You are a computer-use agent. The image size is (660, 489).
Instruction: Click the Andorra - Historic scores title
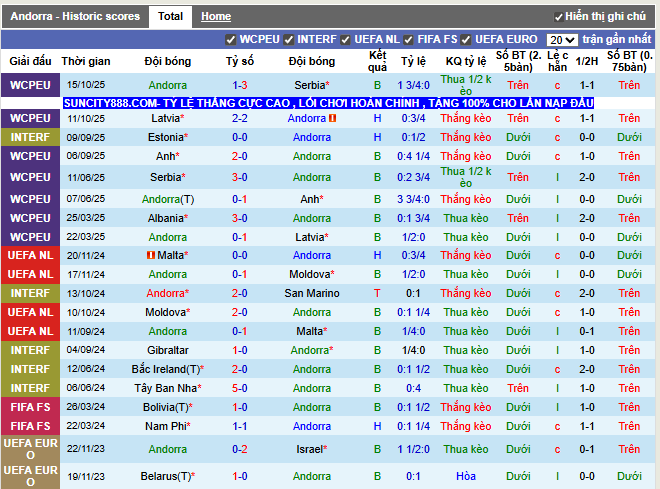point(75,16)
